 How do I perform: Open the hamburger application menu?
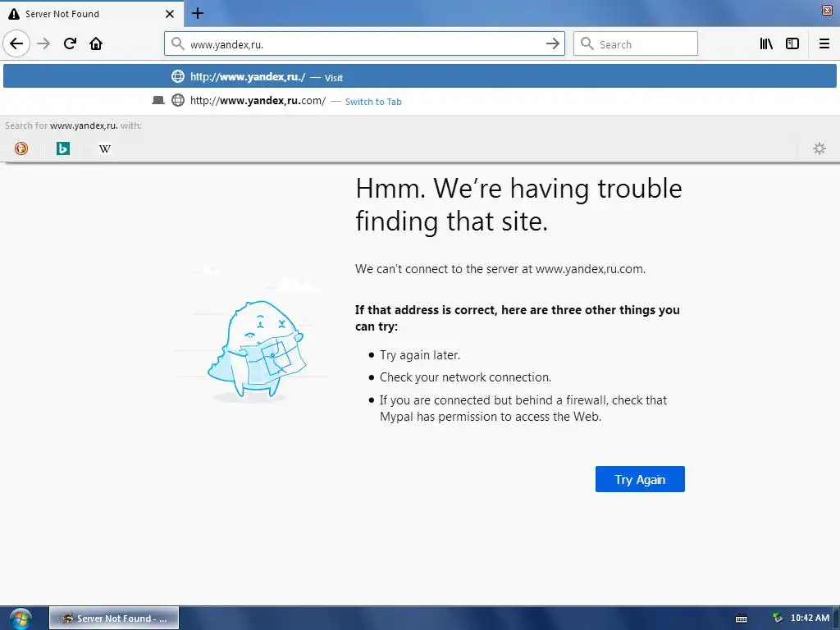pos(824,44)
